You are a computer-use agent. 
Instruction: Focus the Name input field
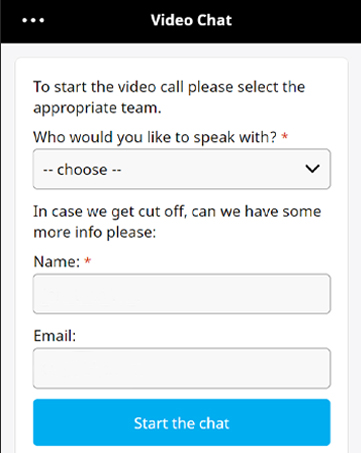point(182,294)
